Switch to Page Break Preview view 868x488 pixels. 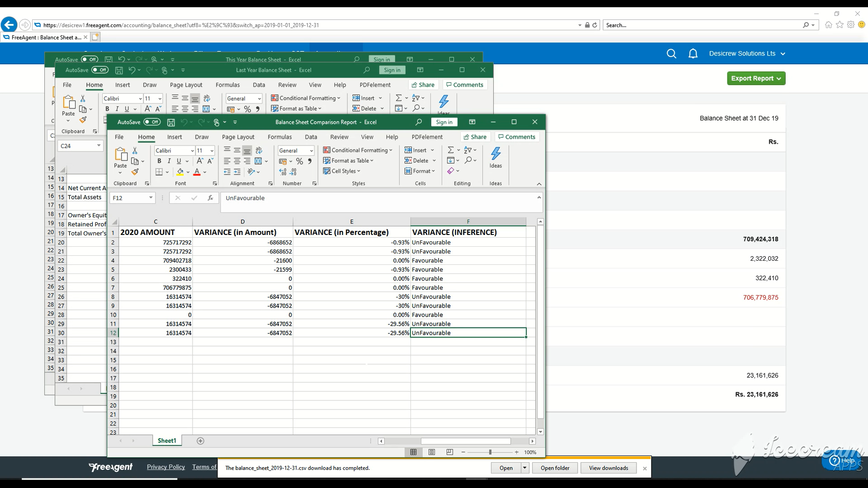click(449, 452)
